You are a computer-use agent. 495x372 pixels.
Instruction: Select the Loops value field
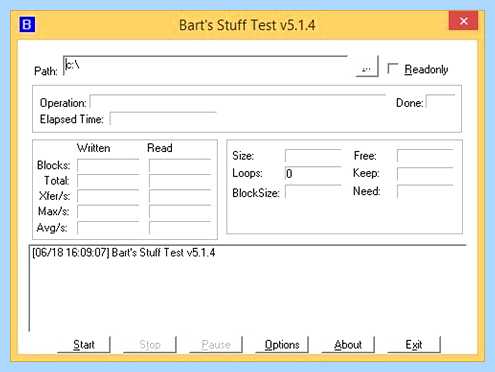[x=313, y=173]
